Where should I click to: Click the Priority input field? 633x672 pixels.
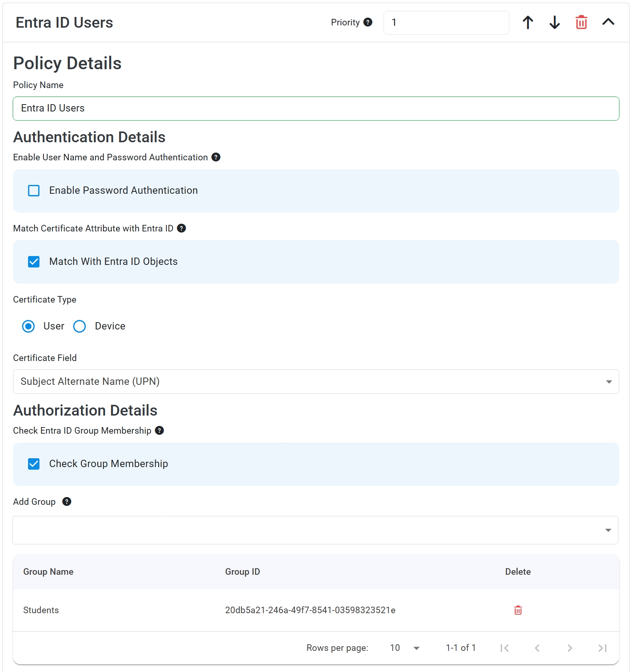tap(446, 23)
